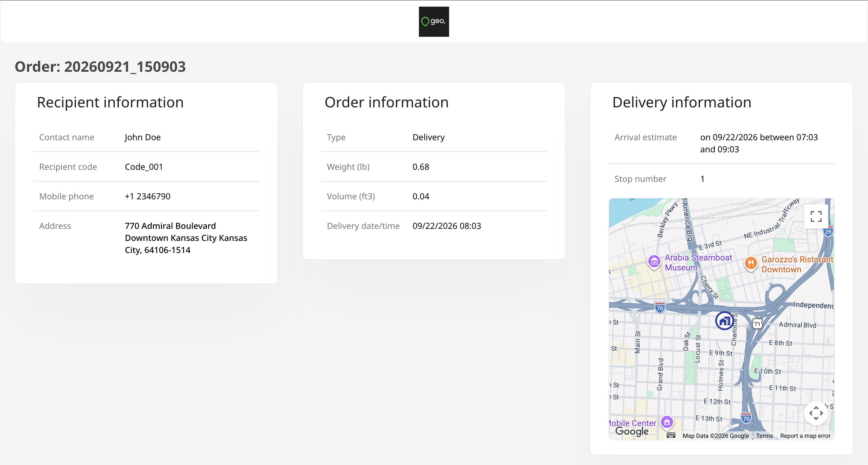868x465 pixels.
Task: Click the NE Industrial Trafficway label
Action: pyautogui.click(x=771, y=219)
